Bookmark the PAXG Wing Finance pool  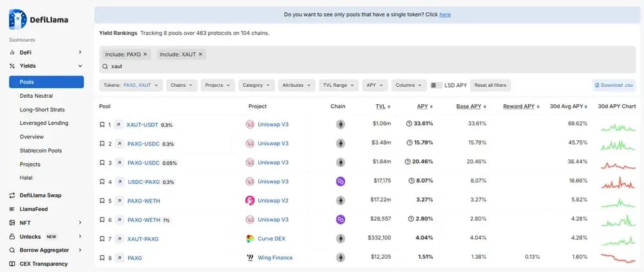(102, 258)
